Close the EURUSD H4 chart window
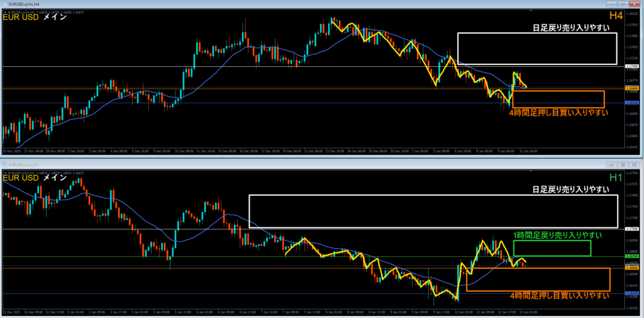 click(x=635, y=3)
